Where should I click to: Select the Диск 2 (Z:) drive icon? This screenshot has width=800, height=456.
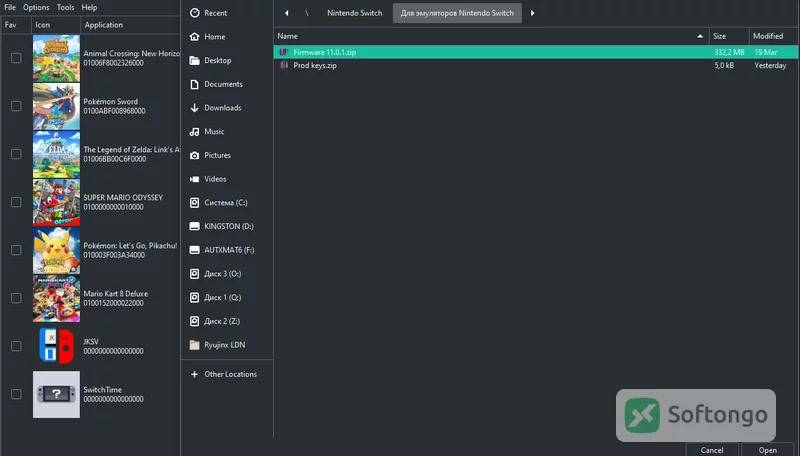[194, 321]
